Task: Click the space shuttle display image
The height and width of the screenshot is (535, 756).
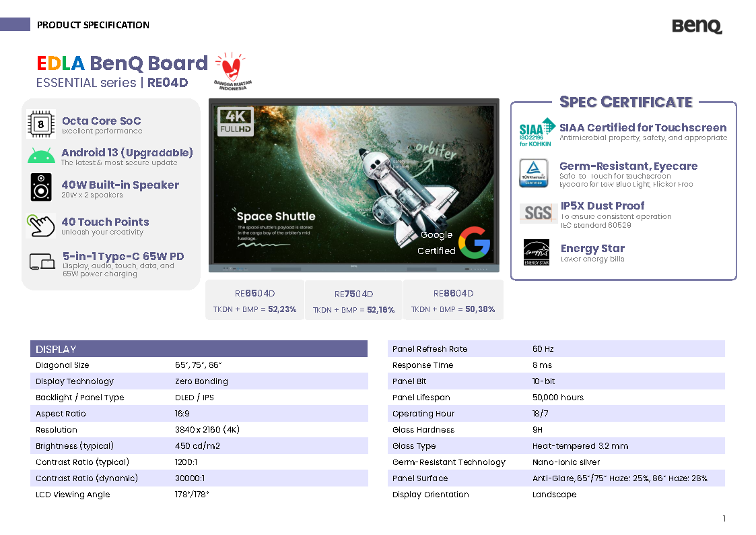Action: [x=354, y=185]
